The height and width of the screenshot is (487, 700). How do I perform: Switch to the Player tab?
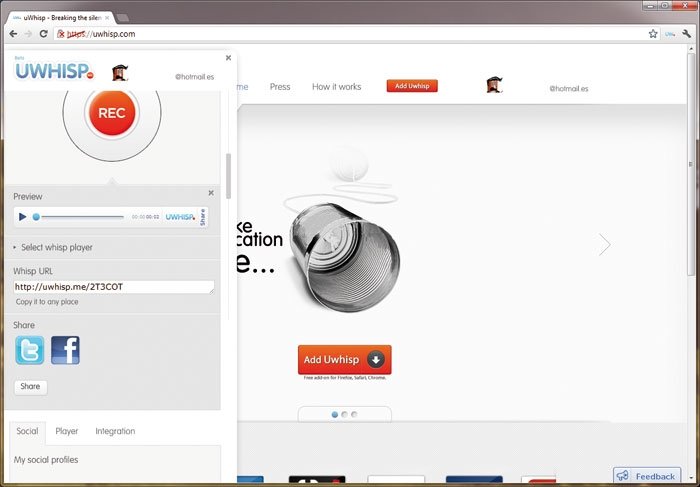click(x=67, y=431)
